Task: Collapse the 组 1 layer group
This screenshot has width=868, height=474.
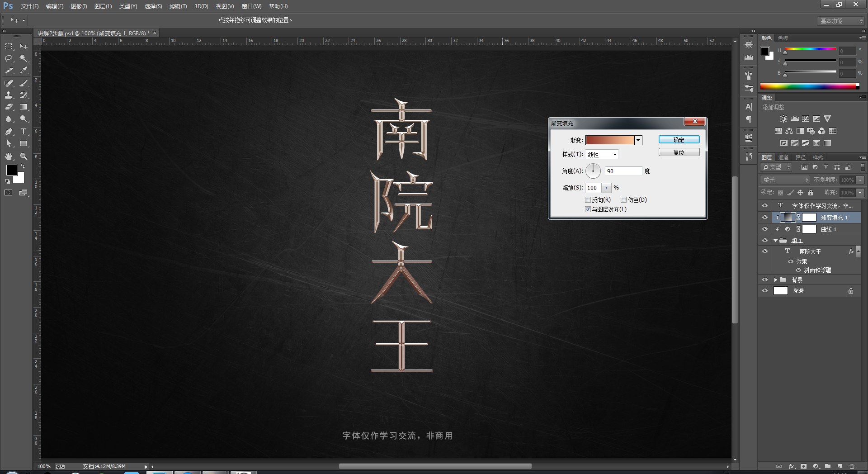Action: pos(775,241)
